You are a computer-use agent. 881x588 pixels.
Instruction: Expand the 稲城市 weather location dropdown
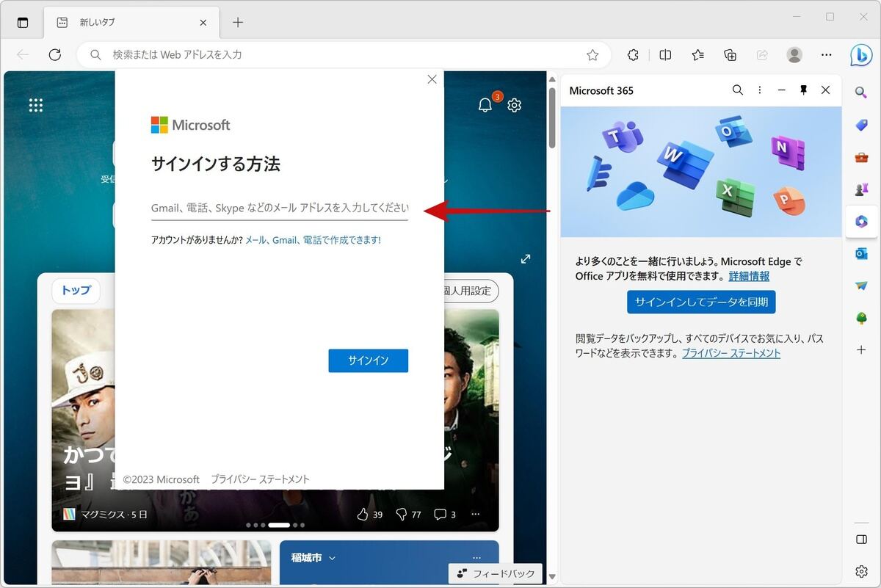tap(313, 558)
